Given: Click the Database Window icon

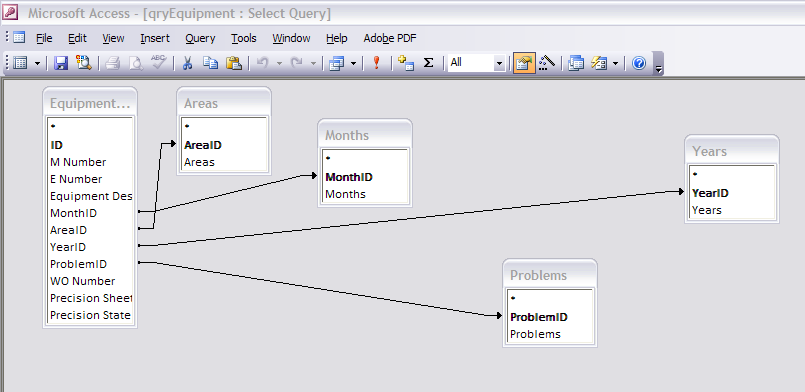Looking at the screenshot, I should point(576,63).
